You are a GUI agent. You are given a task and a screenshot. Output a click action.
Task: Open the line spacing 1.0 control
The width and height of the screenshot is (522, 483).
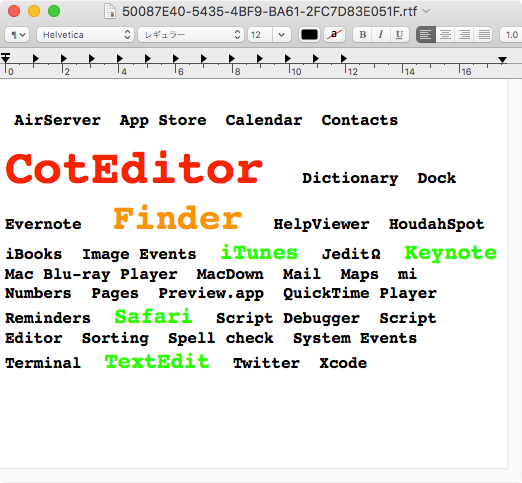[511, 35]
